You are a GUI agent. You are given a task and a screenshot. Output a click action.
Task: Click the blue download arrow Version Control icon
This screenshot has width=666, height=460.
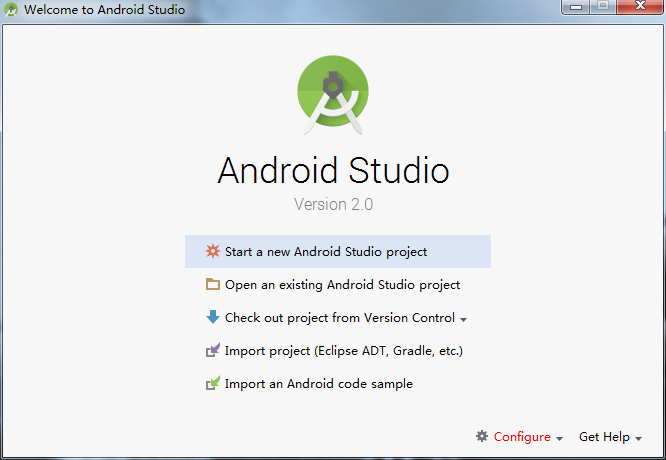(212, 317)
